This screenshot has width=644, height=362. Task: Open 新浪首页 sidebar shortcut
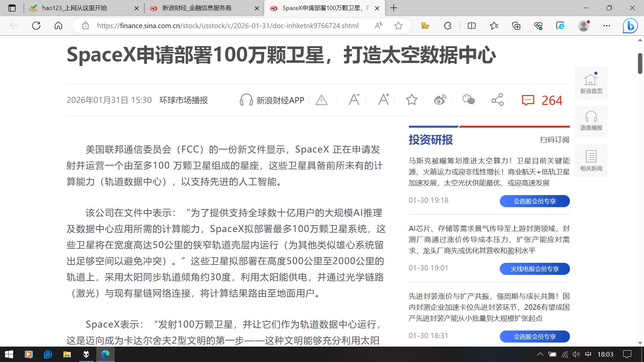pyautogui.click(x=591, y=83)
